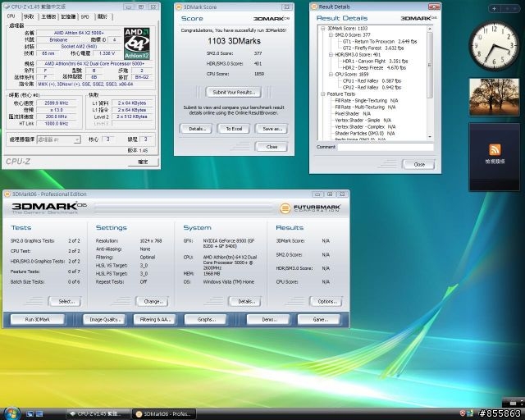
Task: Click Close button in Result Details window
Action: (419, 164)
